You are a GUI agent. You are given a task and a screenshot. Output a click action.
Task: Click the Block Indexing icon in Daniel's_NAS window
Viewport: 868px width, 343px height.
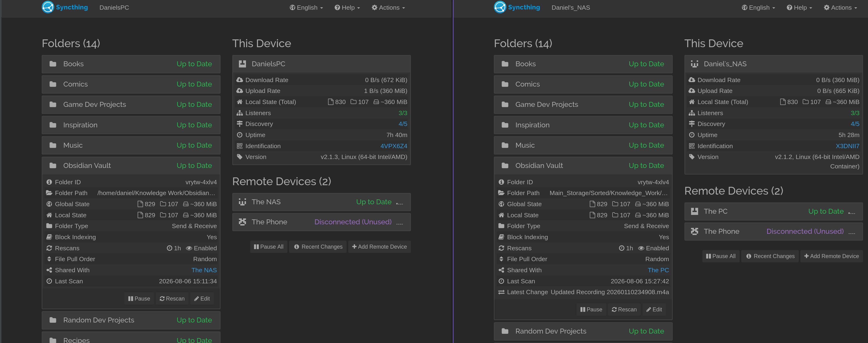point(501,237)
